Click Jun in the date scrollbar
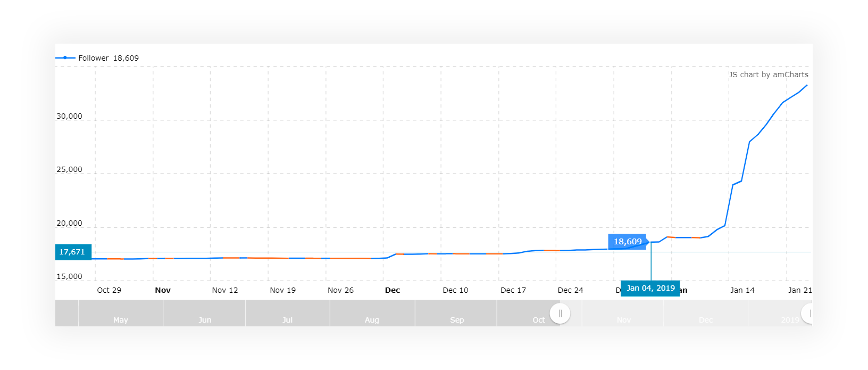Viewport: 868px width, 370px height. coord(205,320)
